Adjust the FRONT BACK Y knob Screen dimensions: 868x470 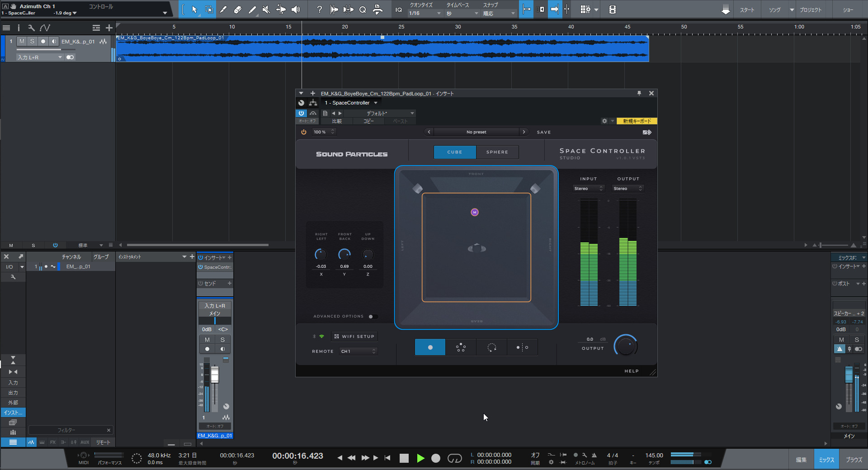344,255
